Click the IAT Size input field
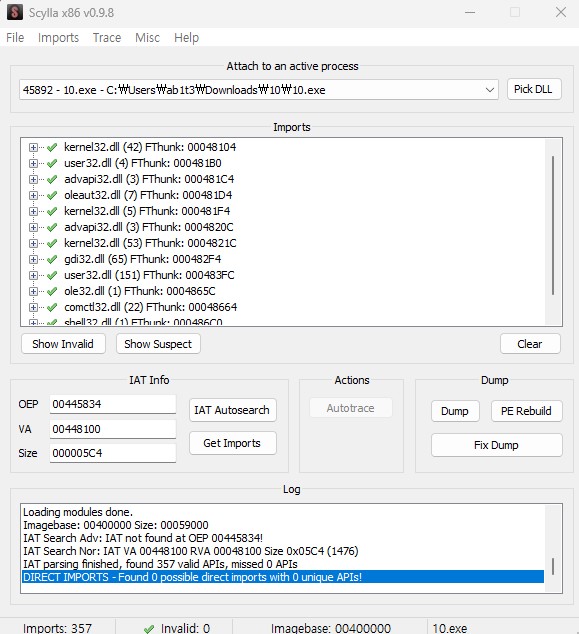Viewport: 579px width, 634px height. (113, 453)
